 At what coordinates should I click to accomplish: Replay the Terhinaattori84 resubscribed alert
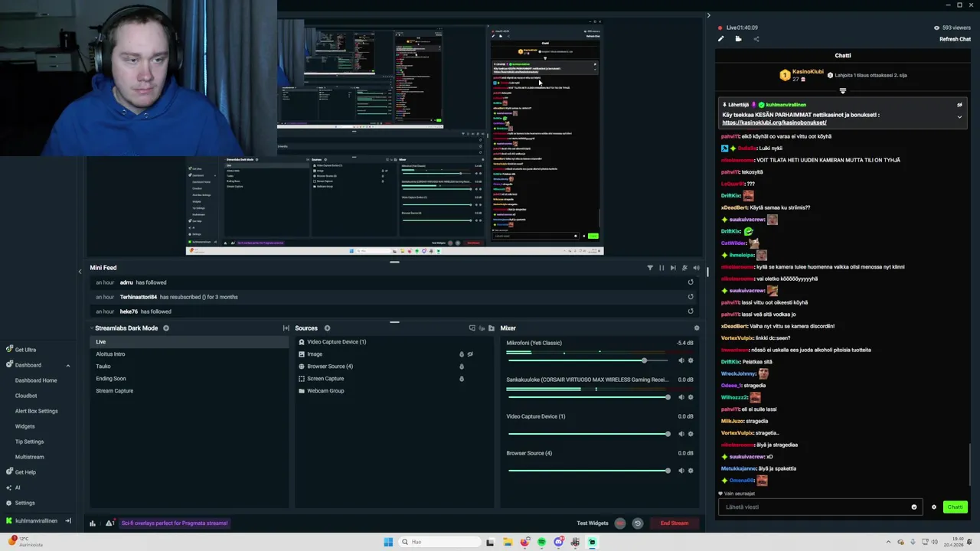[x=691, y=297]
